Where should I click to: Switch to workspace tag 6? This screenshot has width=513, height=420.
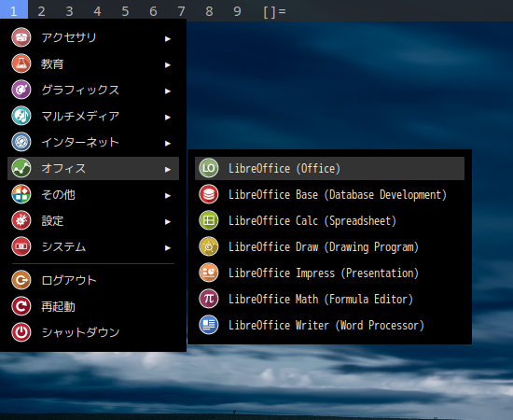click(x=153, y=11)
